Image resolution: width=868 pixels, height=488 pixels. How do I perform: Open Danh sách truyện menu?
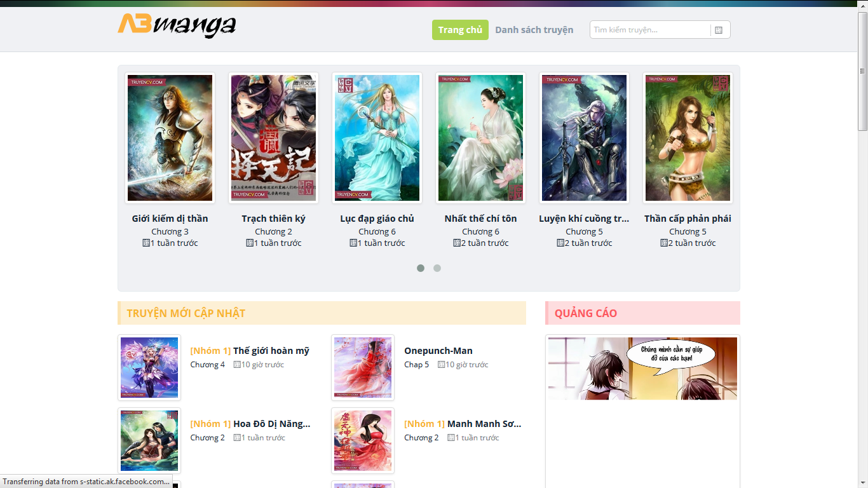tap(534, 30)
